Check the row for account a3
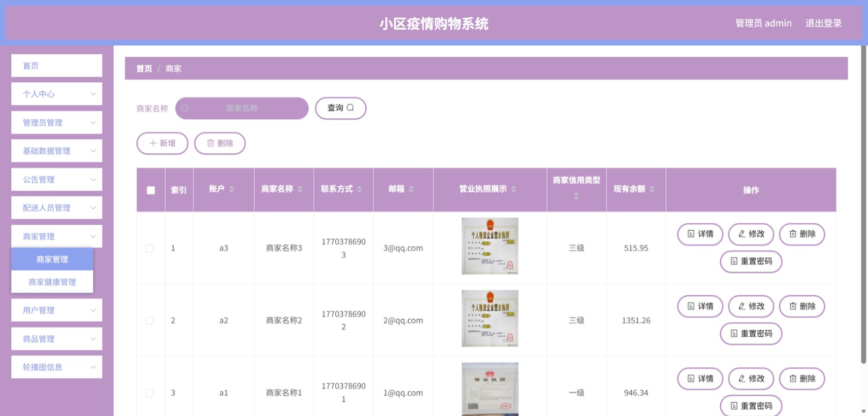Screen dimensions: 868x416 point(150,248)
